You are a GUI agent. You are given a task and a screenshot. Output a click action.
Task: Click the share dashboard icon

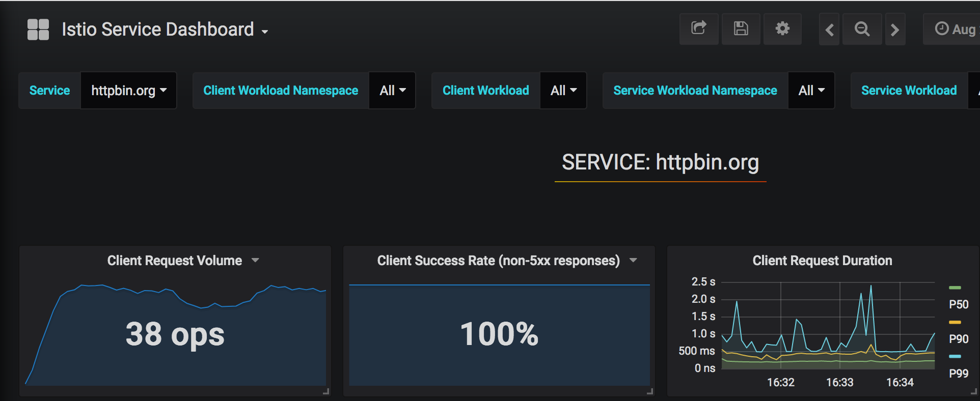(699, 29)
